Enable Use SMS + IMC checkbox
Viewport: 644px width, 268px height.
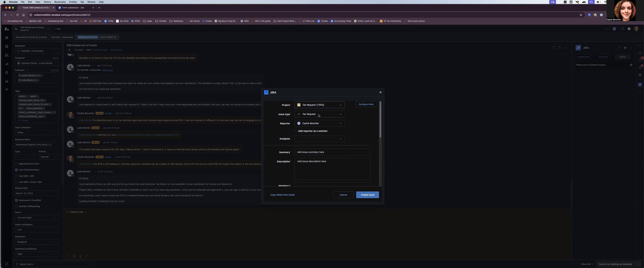coord(16,176)
